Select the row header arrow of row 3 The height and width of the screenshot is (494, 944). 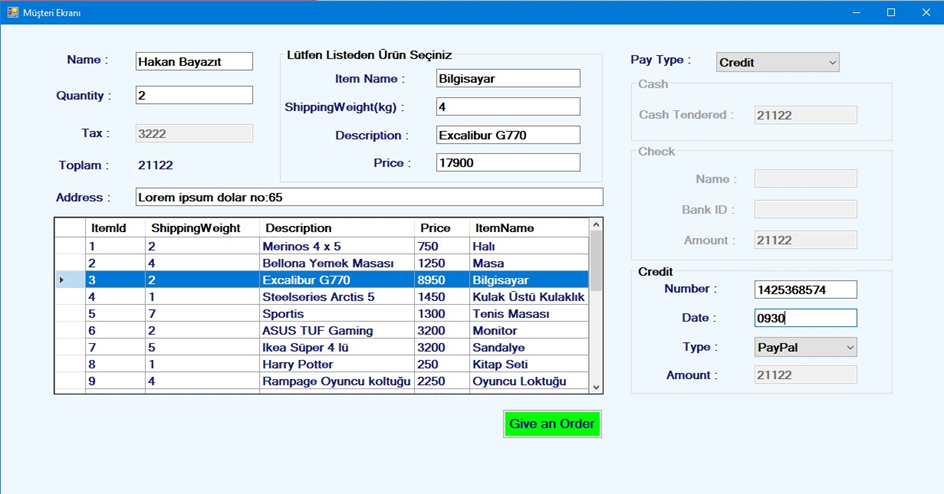tap(70, 280)
